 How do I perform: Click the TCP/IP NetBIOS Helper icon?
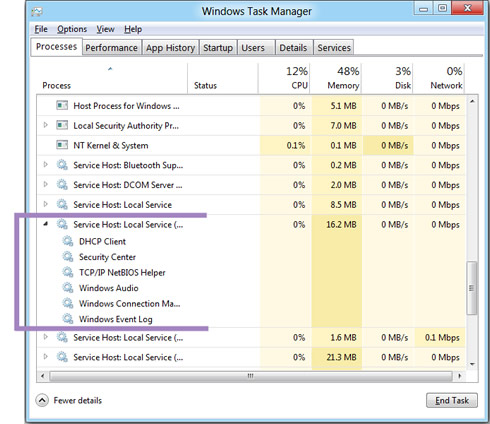[68, 272]
